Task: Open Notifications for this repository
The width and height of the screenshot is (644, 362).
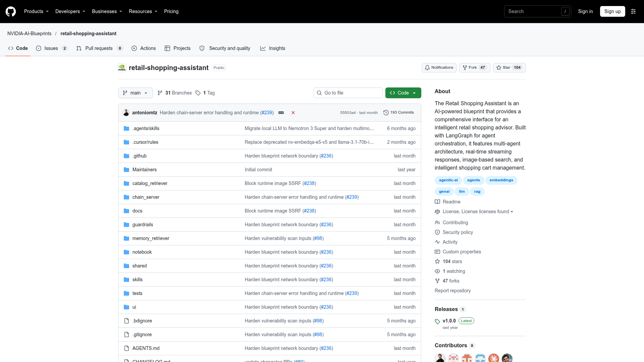Action: tap(439, 68)
